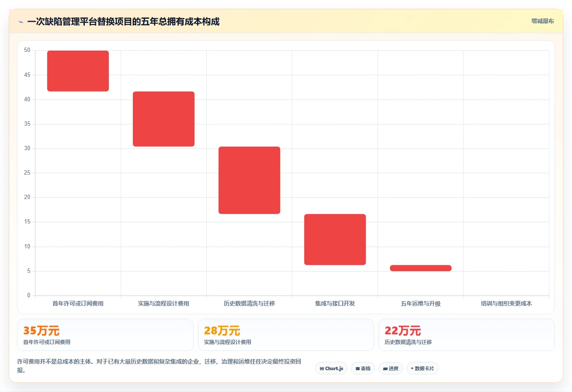
Task: Click the 35万元 data card
Action: pyautogui.click(x=105, y=335)
